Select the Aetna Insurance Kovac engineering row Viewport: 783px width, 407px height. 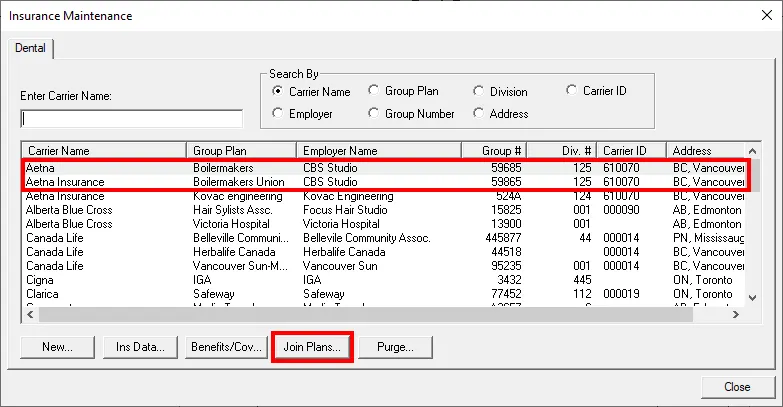385,196
